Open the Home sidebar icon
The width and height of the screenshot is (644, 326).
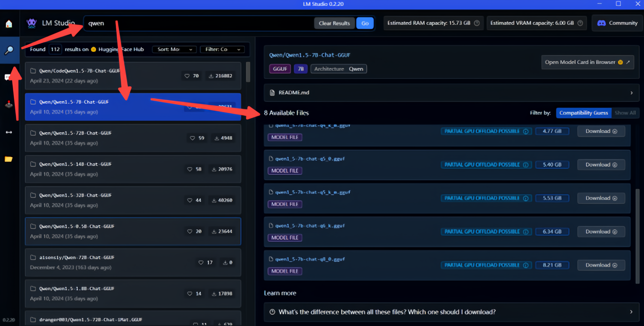coord(9,24)
